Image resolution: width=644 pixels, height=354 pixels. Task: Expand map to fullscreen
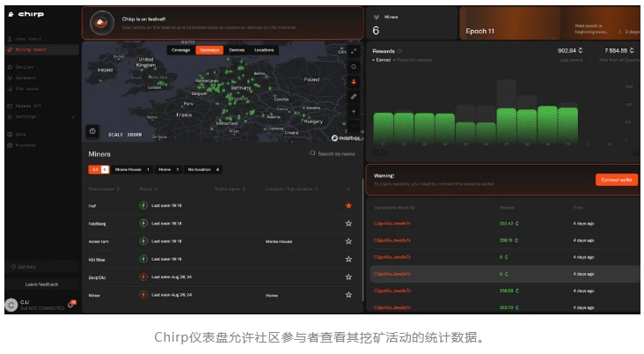point(354,51)
